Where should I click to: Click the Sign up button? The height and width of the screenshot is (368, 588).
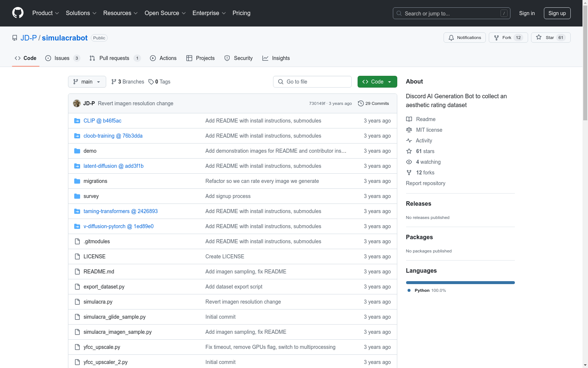(x=557, y=13)
